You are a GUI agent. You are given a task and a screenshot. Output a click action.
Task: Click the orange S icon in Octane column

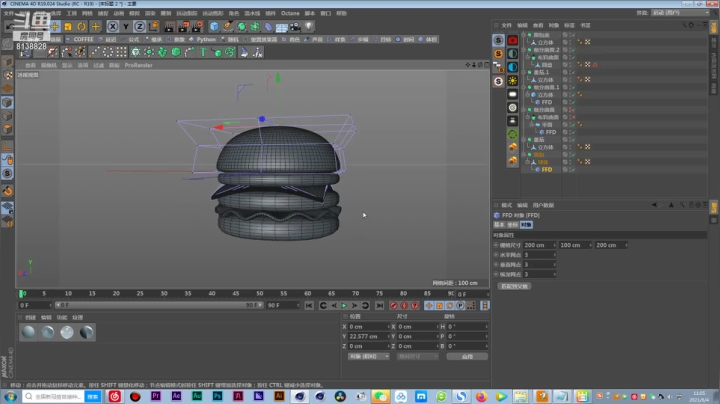(498, 54)
